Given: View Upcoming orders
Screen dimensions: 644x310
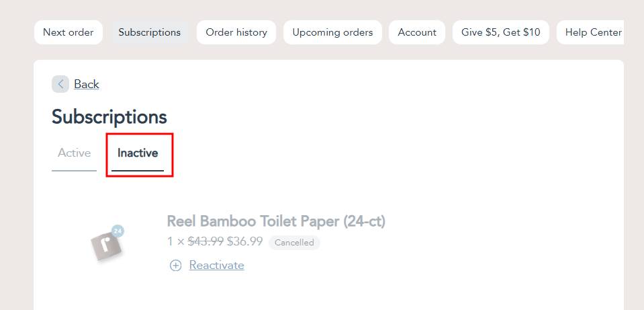Looking at the screenshot, I should (x=332, y=32).
